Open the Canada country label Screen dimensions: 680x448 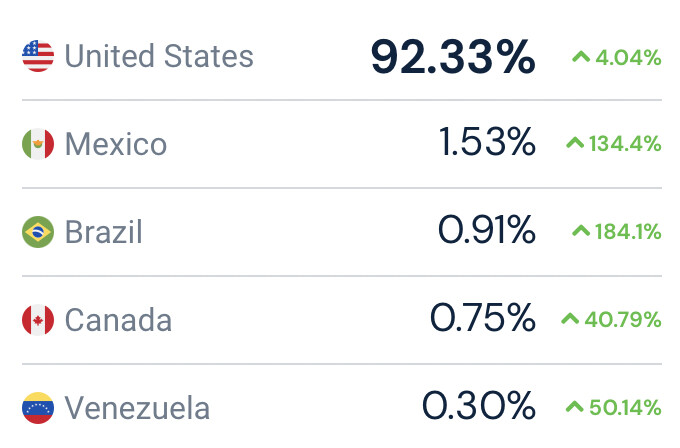[x=118, y=320]
